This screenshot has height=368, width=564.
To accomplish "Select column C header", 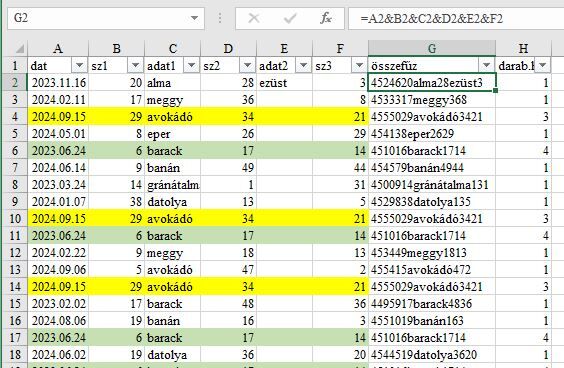I will [x=173, y=48].
